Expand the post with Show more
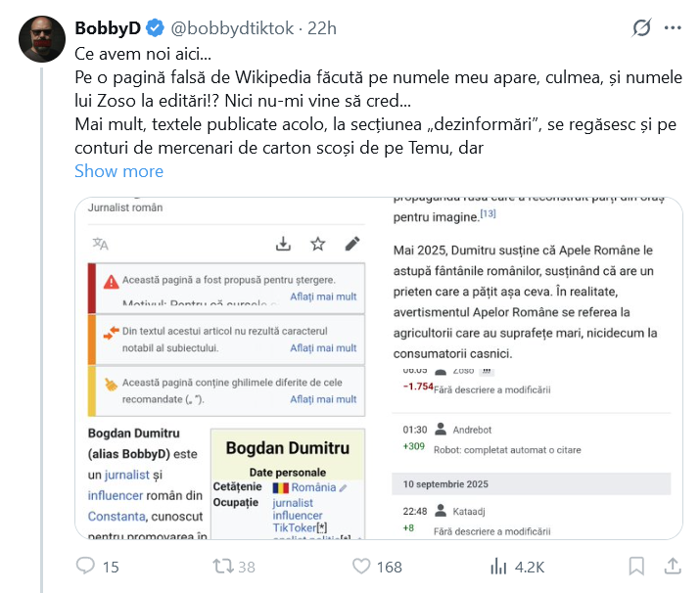This screenshot has width=700, height=593. (x=118, y=171)
